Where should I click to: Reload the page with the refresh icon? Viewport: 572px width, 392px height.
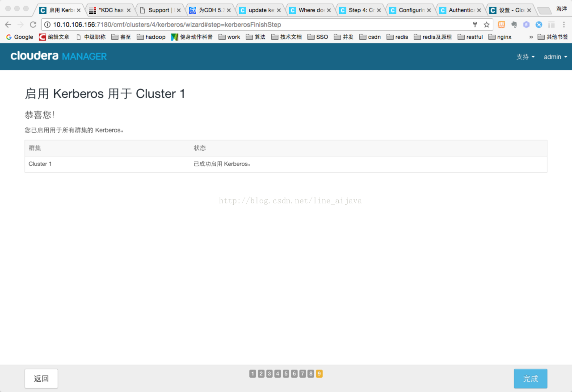33,25
